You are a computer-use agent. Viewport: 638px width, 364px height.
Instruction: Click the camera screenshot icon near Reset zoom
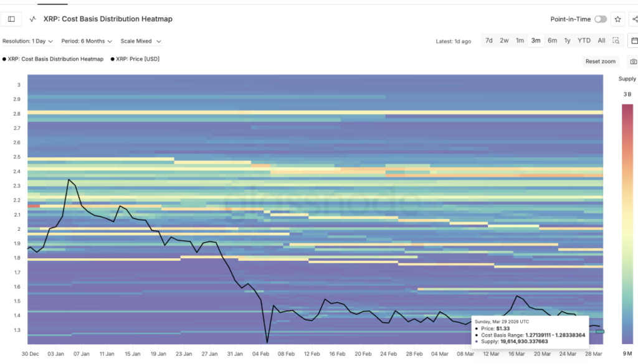(633, 61)
